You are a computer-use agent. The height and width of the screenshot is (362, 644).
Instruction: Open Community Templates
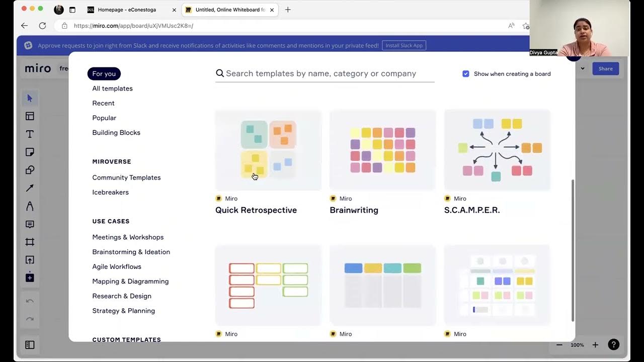click(x=127, y=177)
